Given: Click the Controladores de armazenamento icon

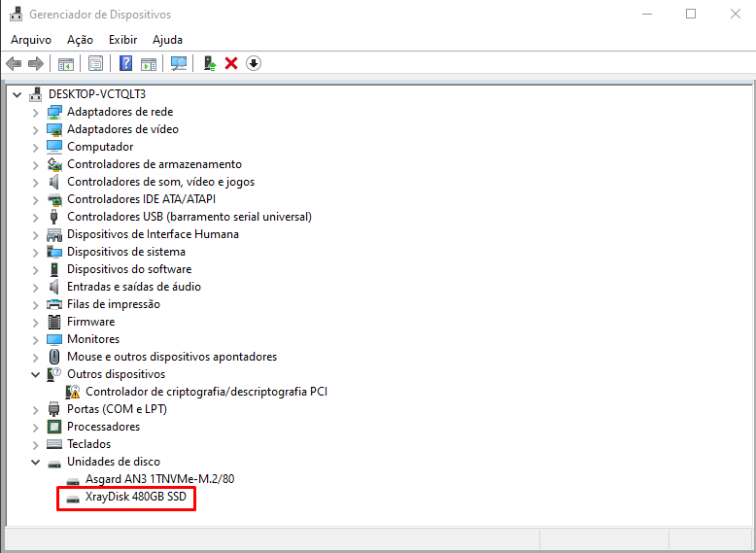Looking at the screenshot, I should tap(54, 164).
